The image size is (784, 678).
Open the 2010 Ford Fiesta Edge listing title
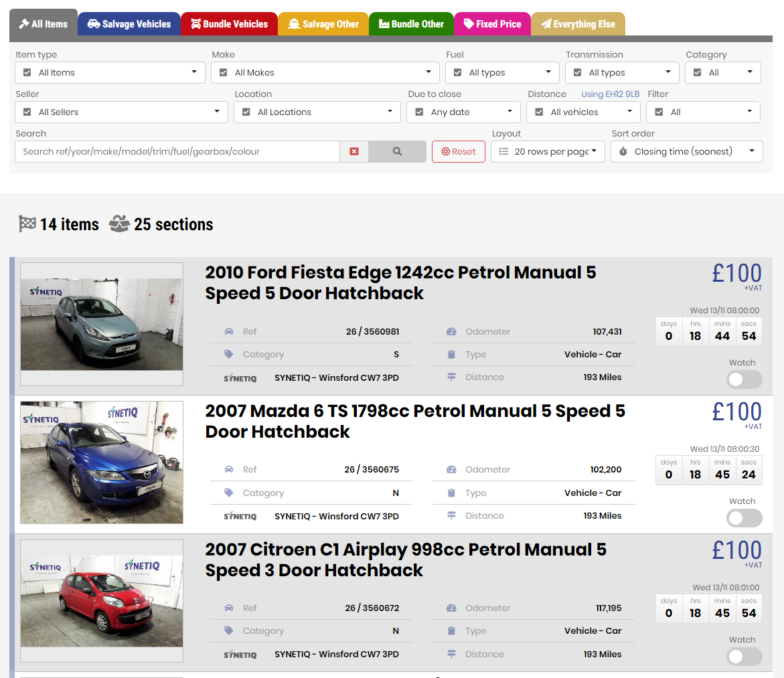click(x=400, y=282)
